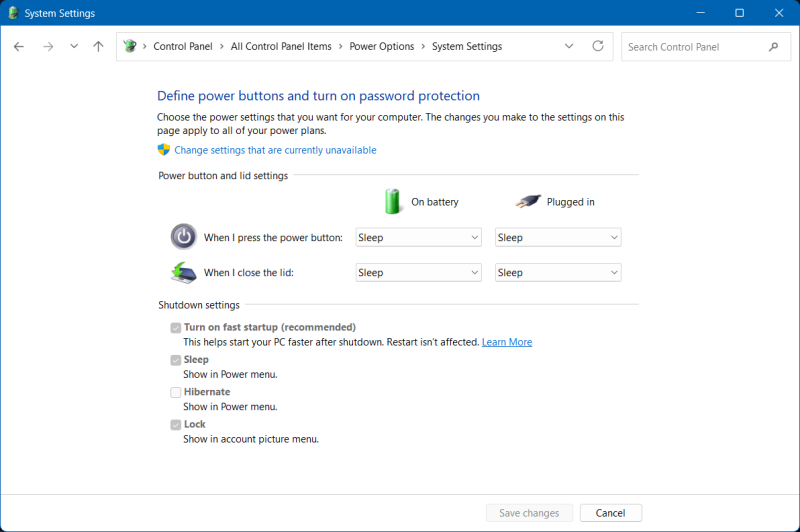
Task: Click the refresh button in address bar
Action: pyautogui.click(x=598, y=47)
